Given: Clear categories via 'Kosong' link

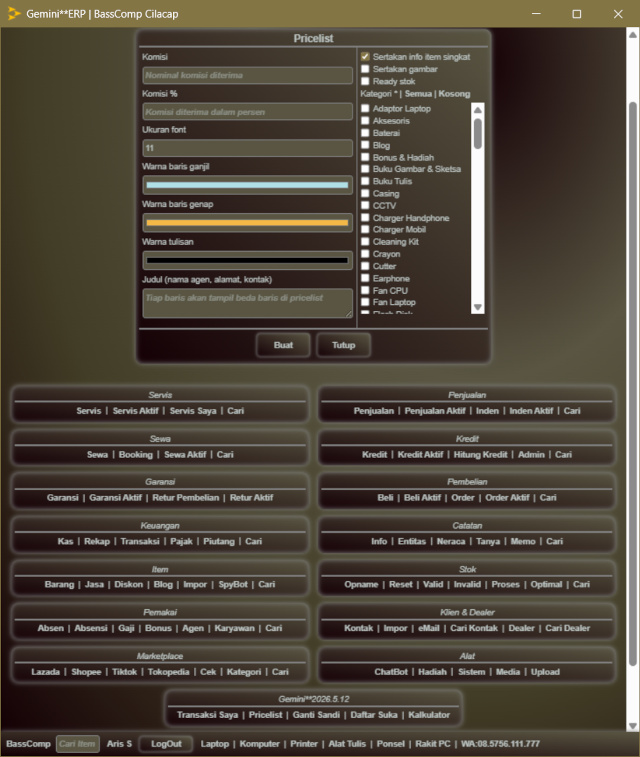Looking at the screenshot, I should [454, 94].
